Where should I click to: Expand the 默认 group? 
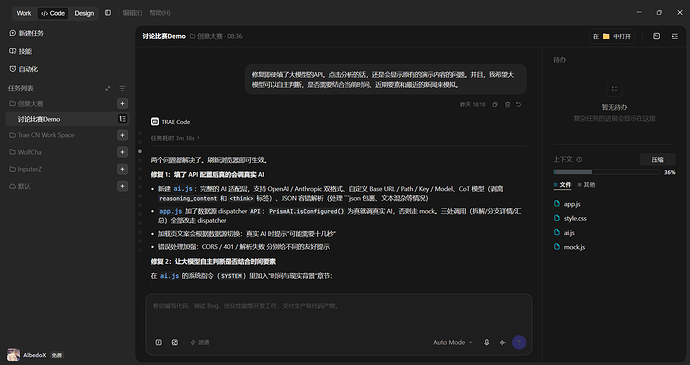tap(20, 186)
